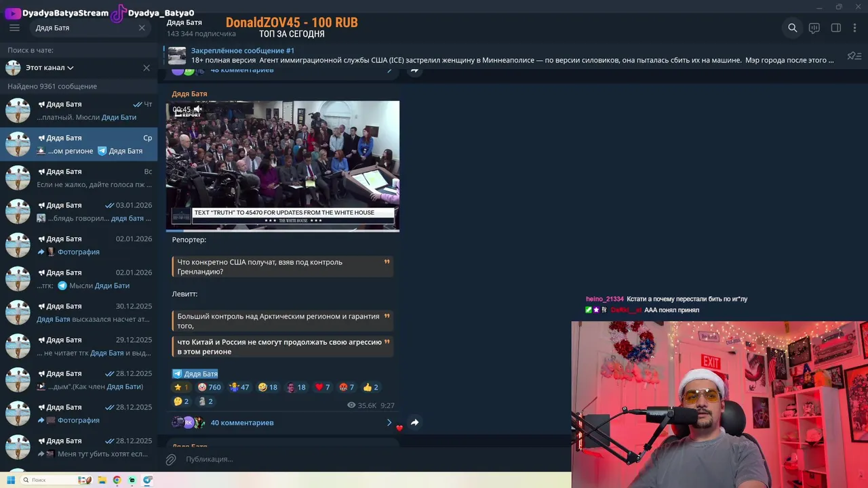The image size is (868, 488).
Task: Unmute the video speaker icon
Action: click(198, 109)
